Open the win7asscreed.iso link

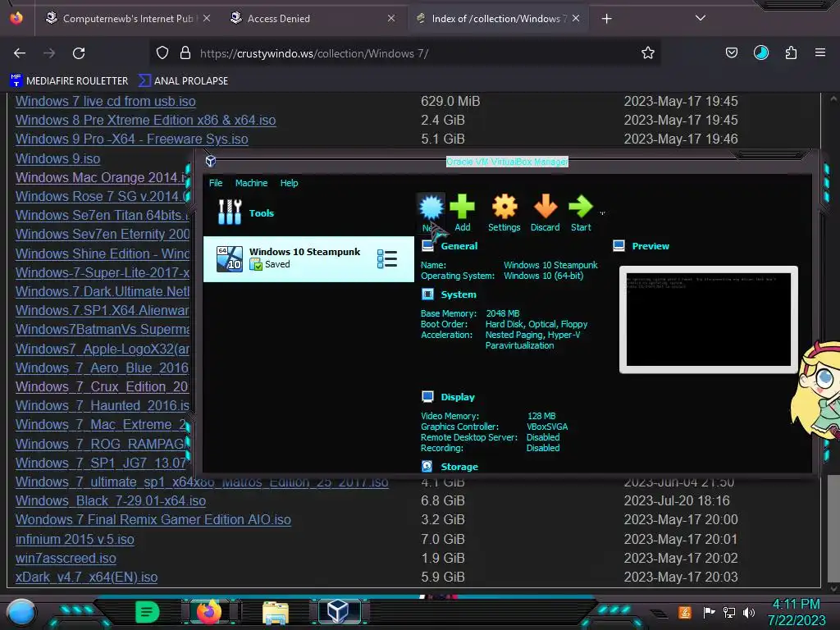pos(66,558)
